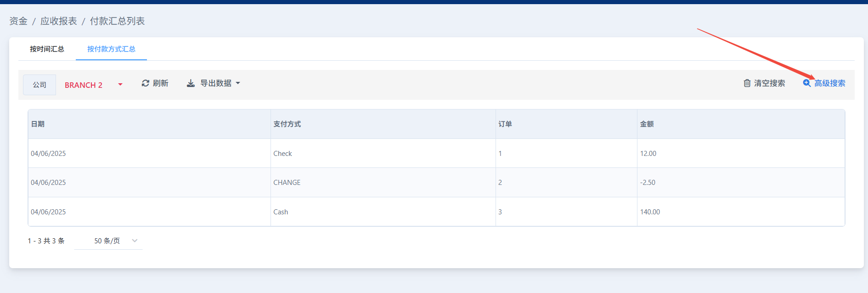Click 应收报表 in the breadcrumb

[59, 21]
